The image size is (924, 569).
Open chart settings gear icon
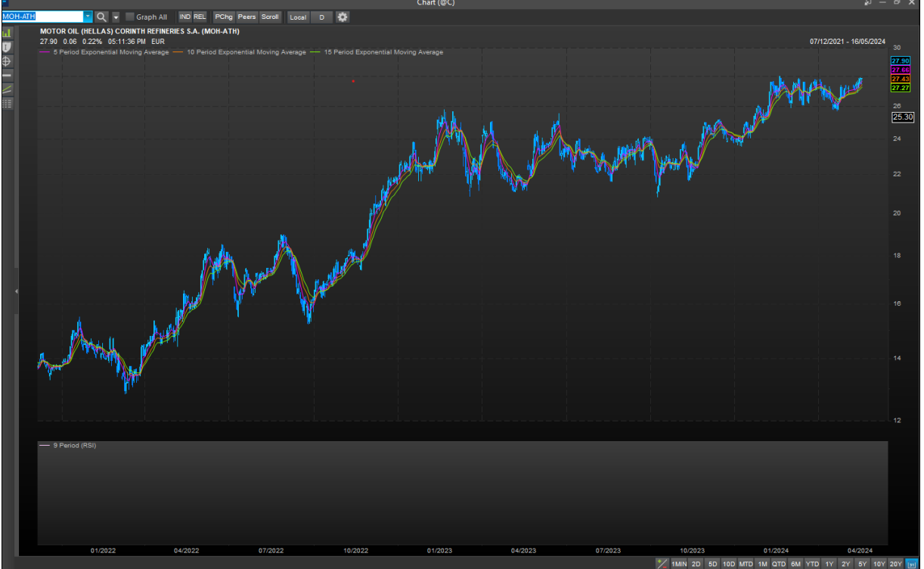click(x=343, y=17)
